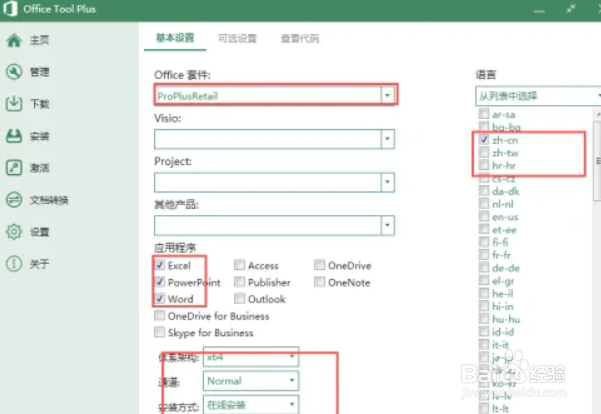
Task: Check the da-dk language
Action: [x=484, y=191]
